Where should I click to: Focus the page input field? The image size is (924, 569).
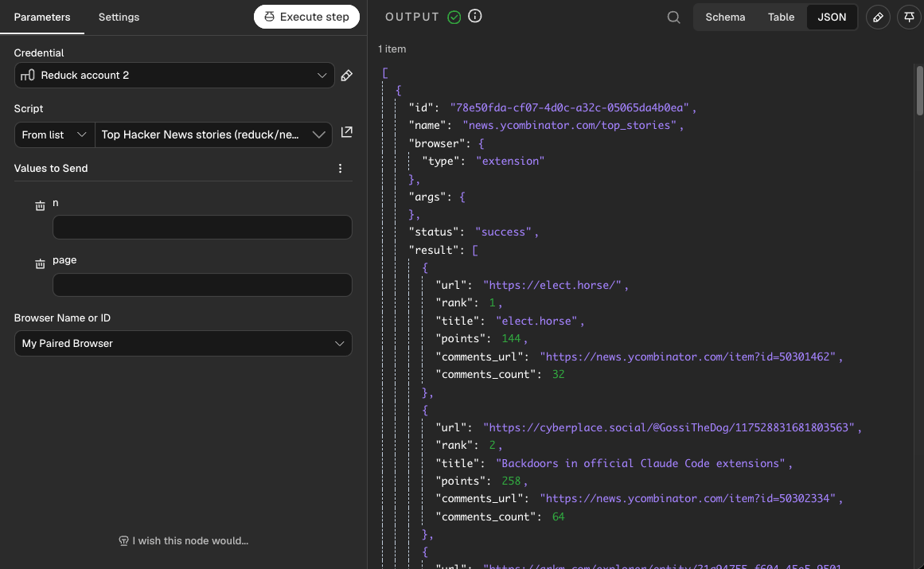(202, 285)
